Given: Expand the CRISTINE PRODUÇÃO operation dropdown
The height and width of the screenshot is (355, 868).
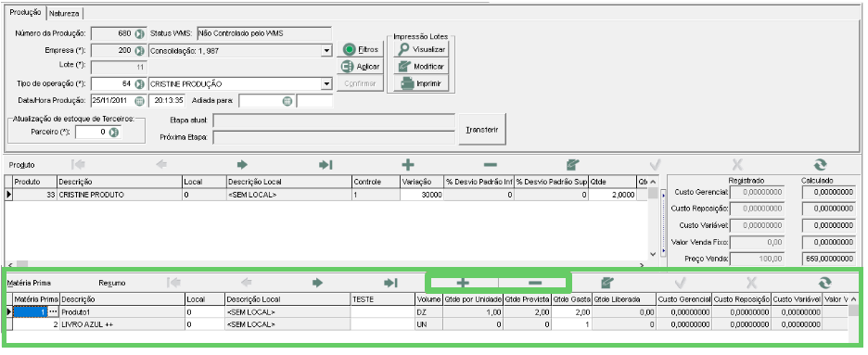Looking at the screenshot, I should coord(326,84).
